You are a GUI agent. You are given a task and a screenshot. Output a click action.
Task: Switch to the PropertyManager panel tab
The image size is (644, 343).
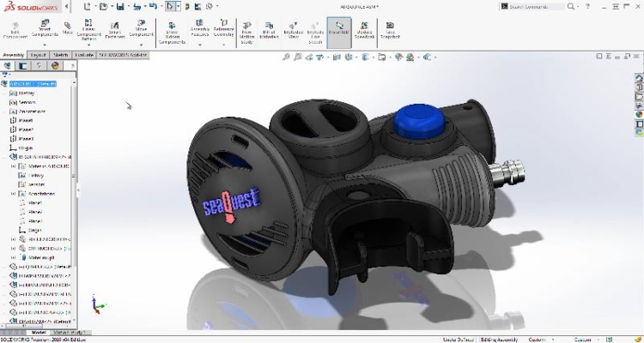(23, 66)
